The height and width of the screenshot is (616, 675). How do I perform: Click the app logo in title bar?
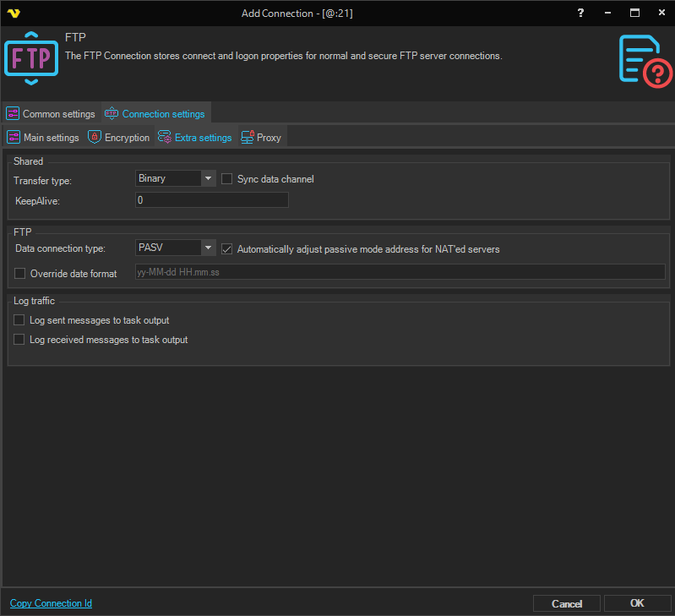point(13,14)
